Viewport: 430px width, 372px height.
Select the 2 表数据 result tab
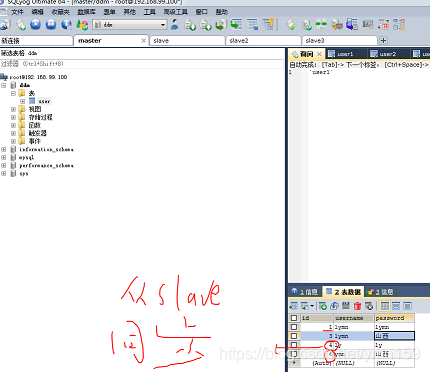[x=344, y=292]
